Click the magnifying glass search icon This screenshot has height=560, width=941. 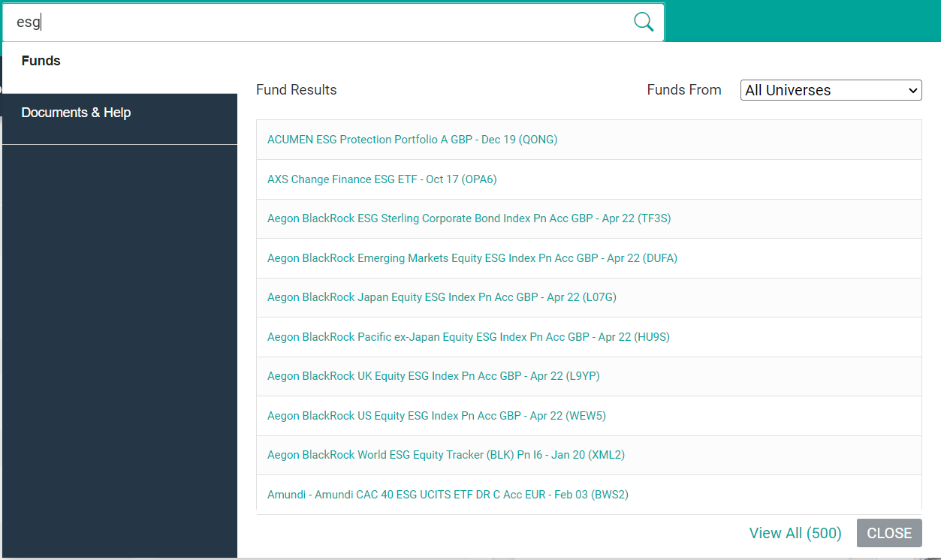point(644,22)
